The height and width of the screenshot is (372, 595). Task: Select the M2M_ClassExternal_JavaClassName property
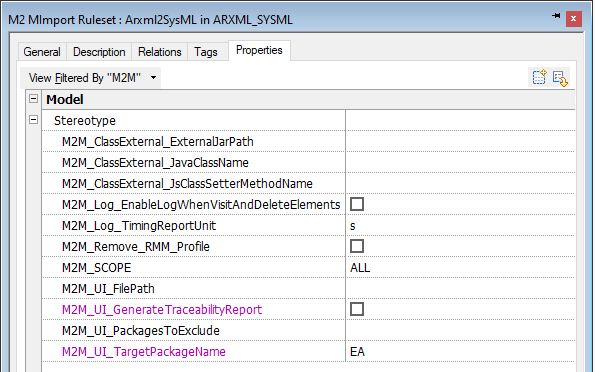click(x=155, y=162)
